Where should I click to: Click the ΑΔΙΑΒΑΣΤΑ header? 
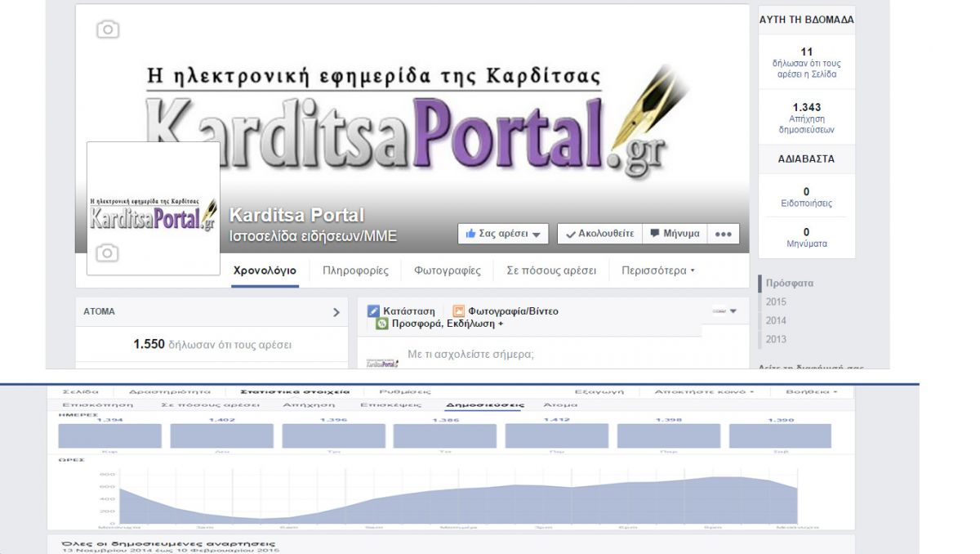coord(807,159)
